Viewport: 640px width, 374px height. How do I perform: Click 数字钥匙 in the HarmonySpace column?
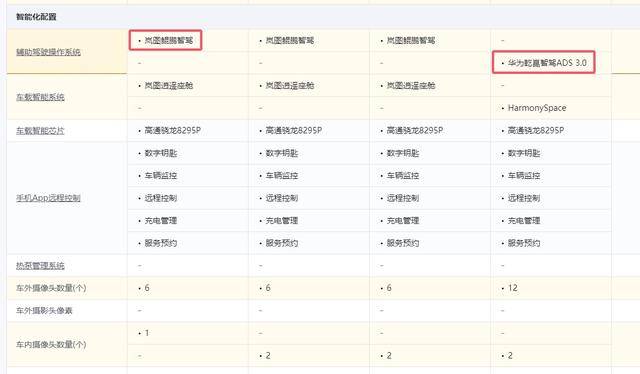[x=524, y=153]
